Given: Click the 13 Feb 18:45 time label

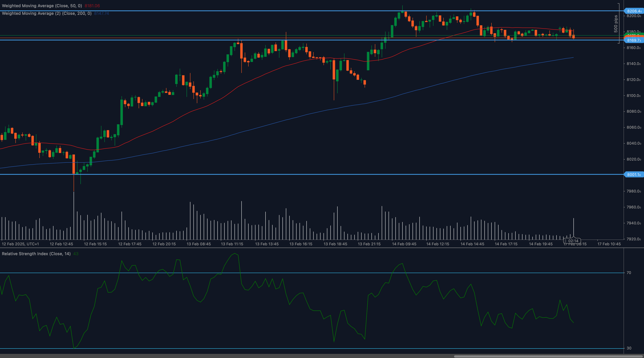Looking at the screenshot, I should click(x=335, y=244).
